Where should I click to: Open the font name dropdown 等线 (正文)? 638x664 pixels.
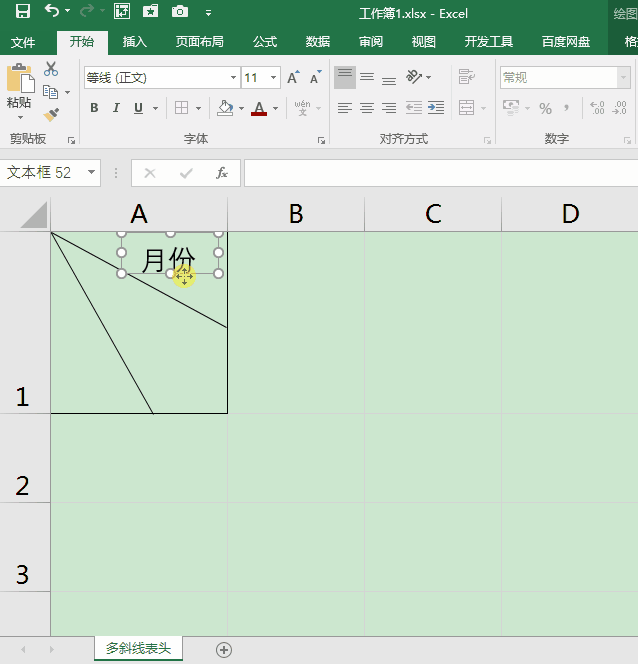pos(233,77)
